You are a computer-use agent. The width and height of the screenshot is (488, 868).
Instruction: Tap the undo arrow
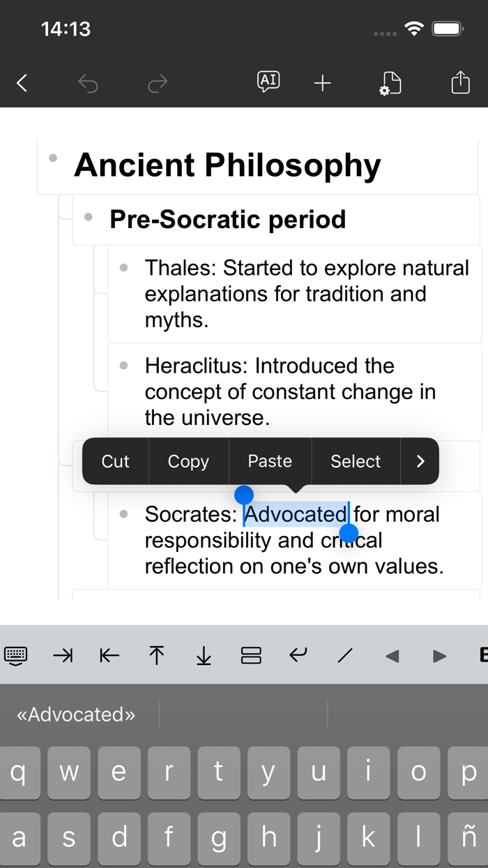[x=88, y=84]
